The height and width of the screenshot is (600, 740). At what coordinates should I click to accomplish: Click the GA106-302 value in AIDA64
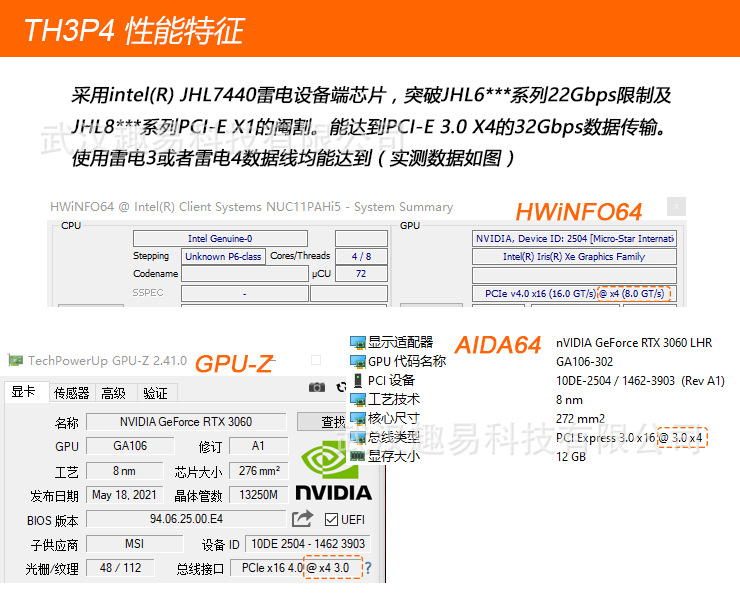tap(584, 362)
